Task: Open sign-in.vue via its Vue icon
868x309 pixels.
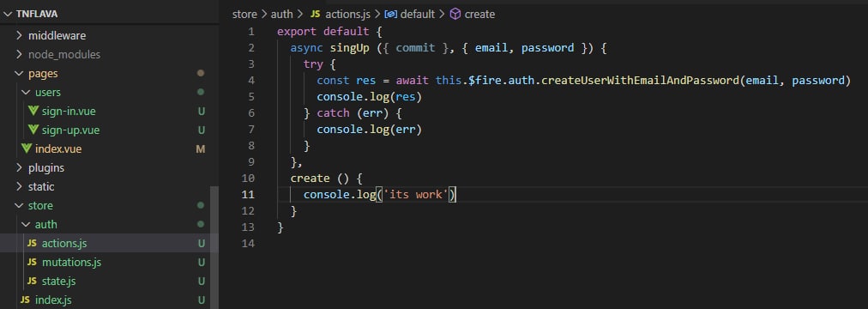Action: point(33,112)
